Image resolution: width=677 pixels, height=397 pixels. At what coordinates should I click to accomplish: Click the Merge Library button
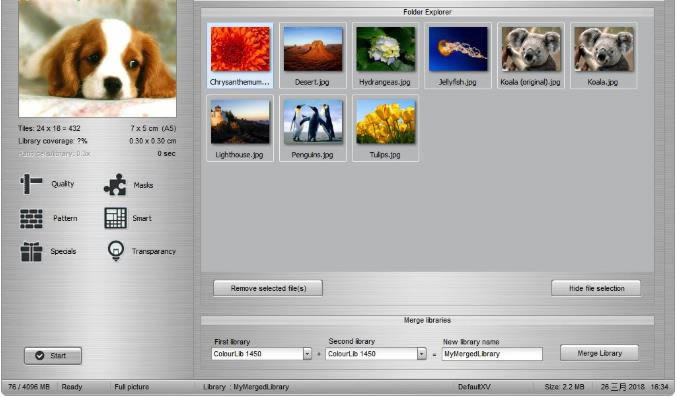click(x=599, y=353)
